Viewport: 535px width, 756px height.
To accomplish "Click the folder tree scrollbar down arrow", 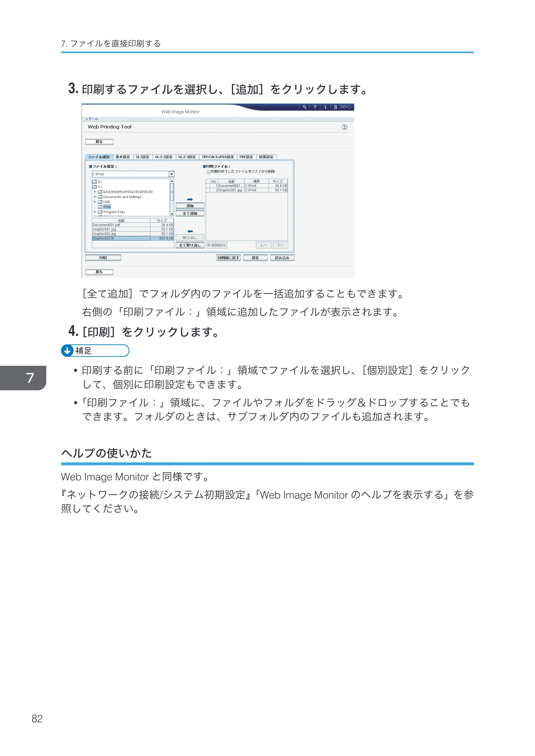I will 172,214.
